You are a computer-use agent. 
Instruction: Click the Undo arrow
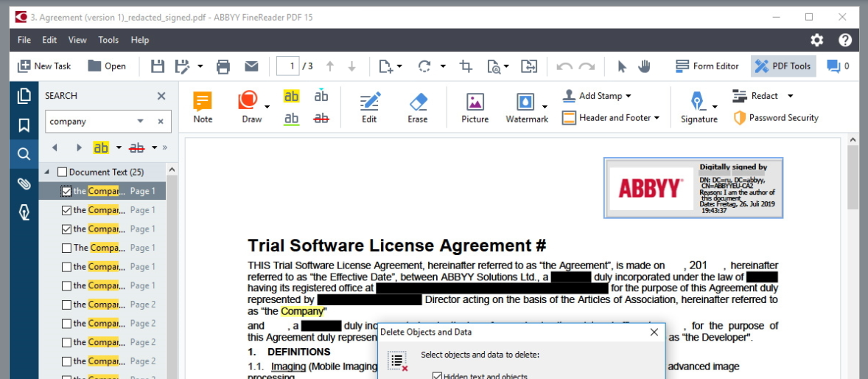(564, 66)
